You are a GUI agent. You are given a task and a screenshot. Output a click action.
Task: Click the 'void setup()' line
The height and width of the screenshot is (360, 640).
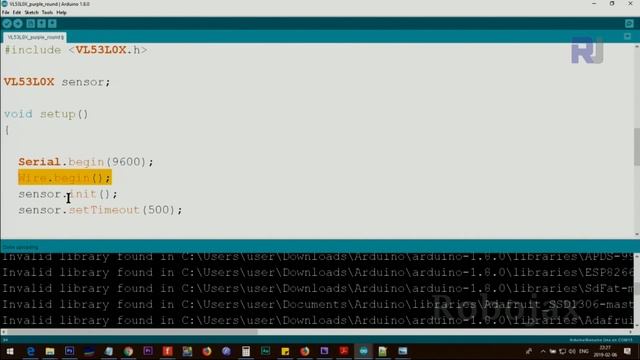pos(46,114)
